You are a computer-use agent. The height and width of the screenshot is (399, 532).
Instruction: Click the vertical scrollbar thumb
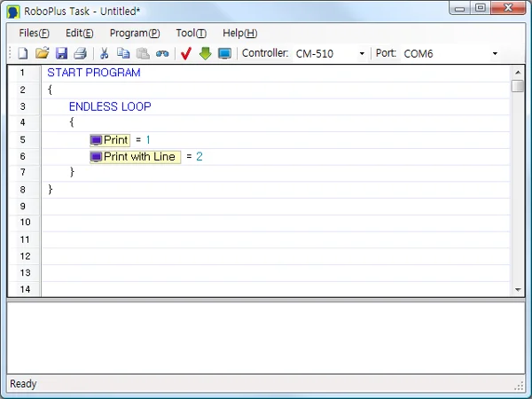pyautogui.click(x=518, y=85)
